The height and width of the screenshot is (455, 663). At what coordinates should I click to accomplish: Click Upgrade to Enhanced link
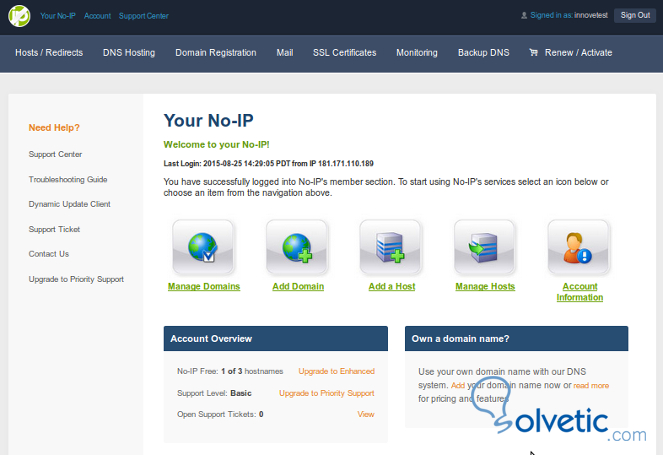[x=337, y=371]
